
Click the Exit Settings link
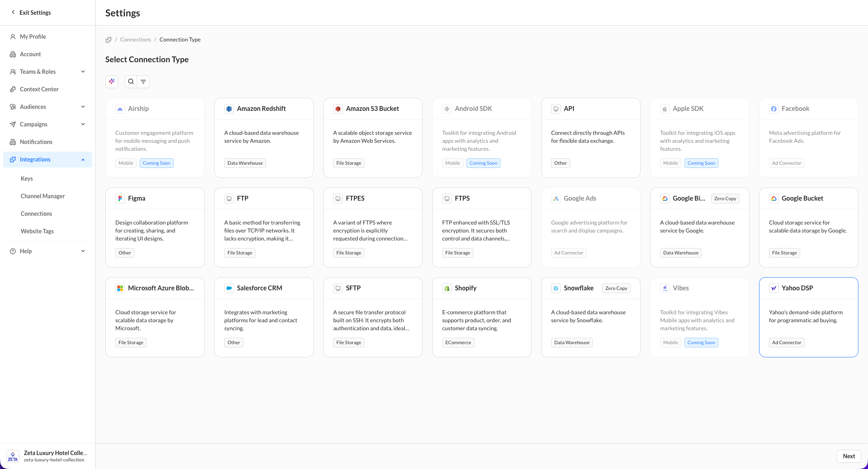(31, 13)
